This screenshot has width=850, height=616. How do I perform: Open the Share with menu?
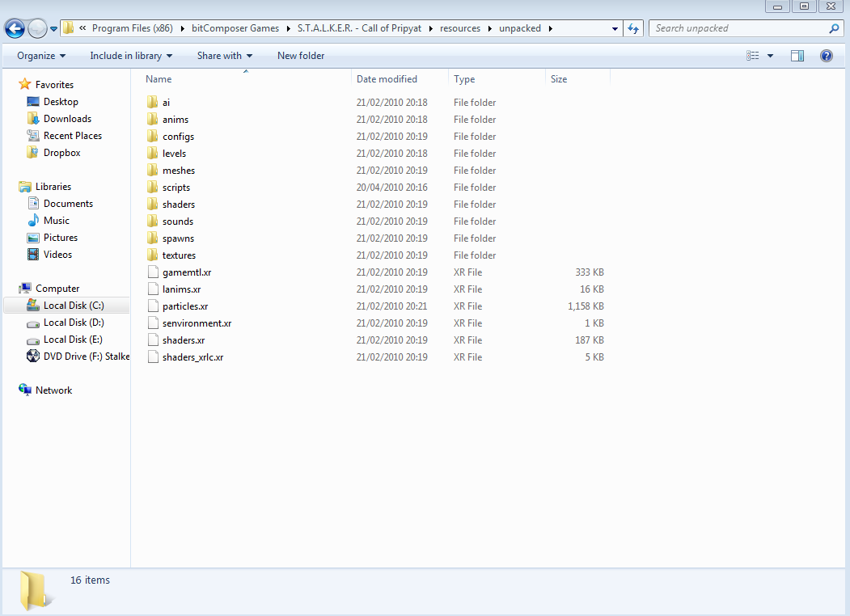point(224,56)
